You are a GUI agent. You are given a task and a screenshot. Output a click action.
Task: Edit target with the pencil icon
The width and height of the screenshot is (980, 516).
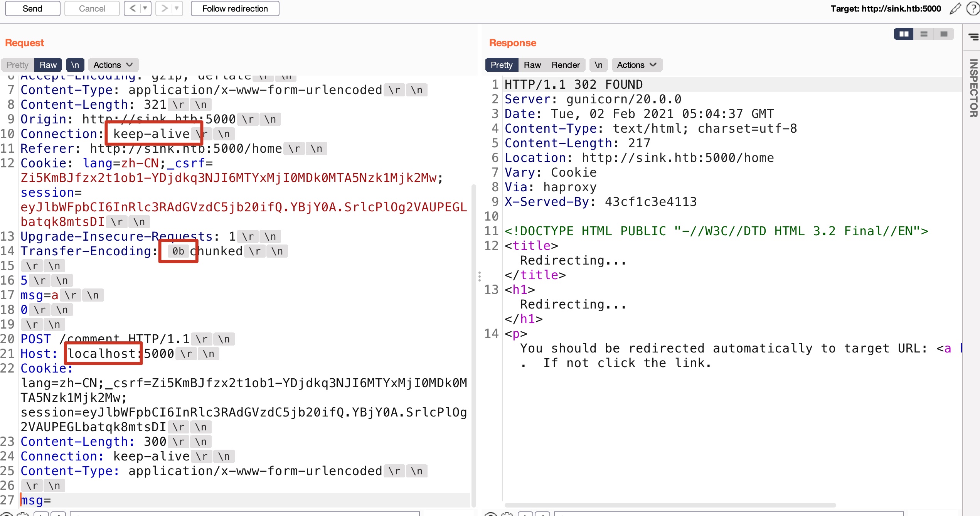pos(955,8)
